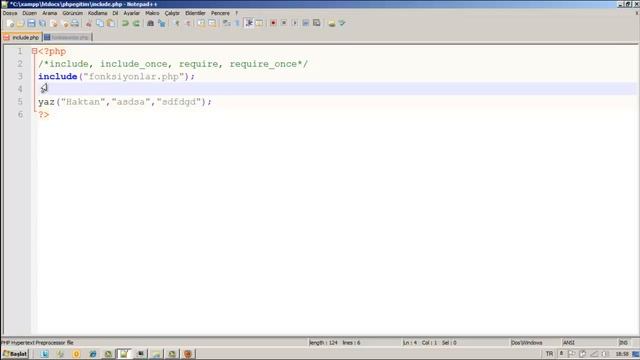Click the include keyword on line 3
This screenshot has width=640, height=360.
tap(58, 76)
